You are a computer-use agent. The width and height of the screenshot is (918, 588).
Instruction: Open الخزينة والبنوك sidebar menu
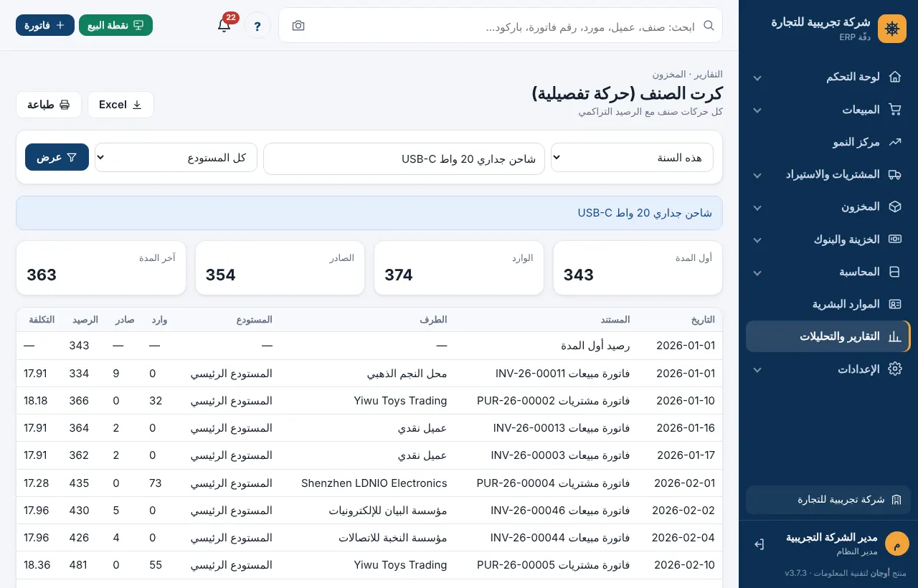(x=828, y=239)
